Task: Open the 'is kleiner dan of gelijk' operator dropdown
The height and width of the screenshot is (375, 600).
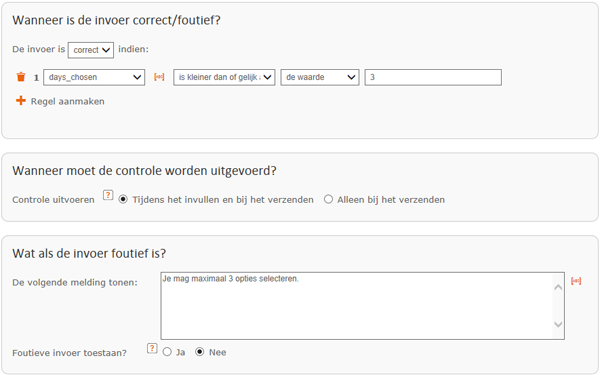Action: (x=224, y=77)
